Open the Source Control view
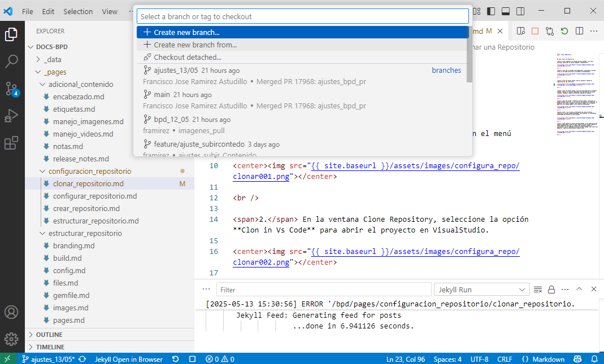The height and width of the screenshot is (364, 604). tap(11, 89)
